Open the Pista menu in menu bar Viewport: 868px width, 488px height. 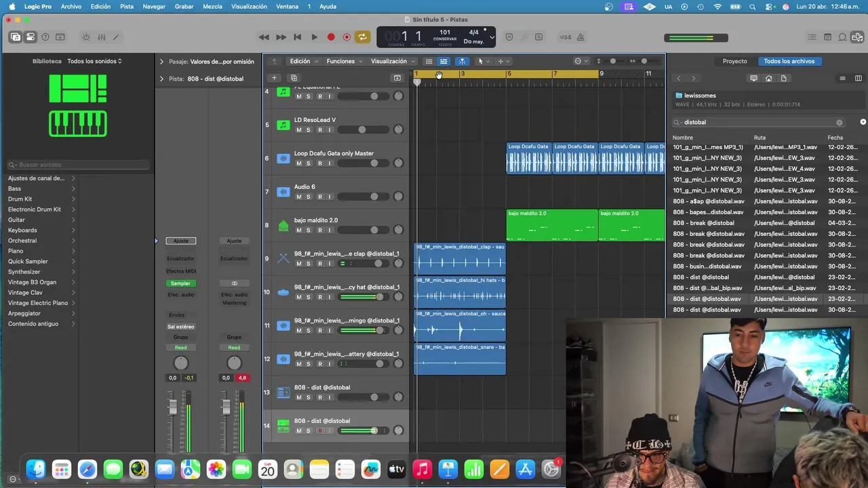click(127, 6)
